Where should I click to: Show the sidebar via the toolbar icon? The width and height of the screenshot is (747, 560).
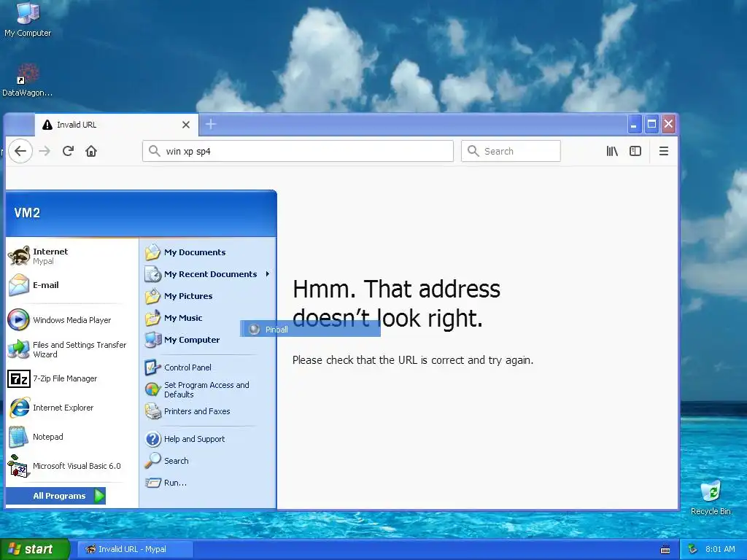635,151
